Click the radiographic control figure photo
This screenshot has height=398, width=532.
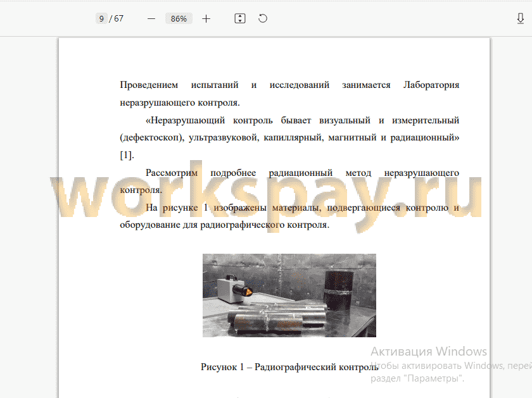289,295
